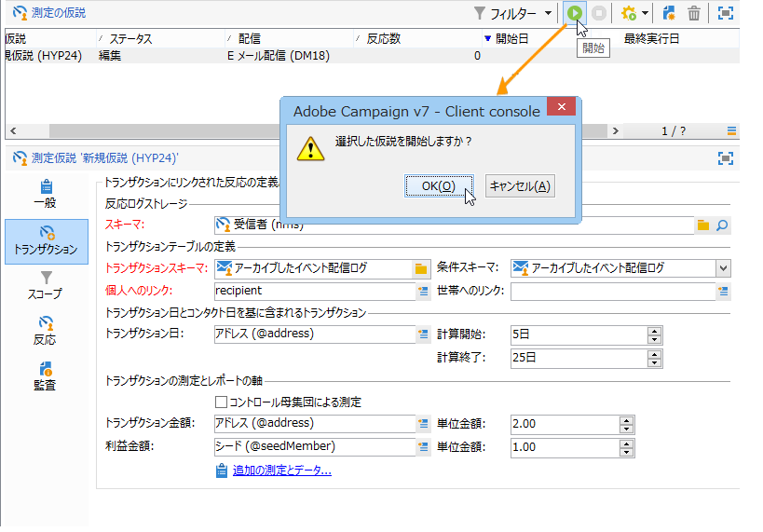Click list options icon beside 1 / ?
The image size is (763, 532).
pyautogui.click(x=731, y=130)
